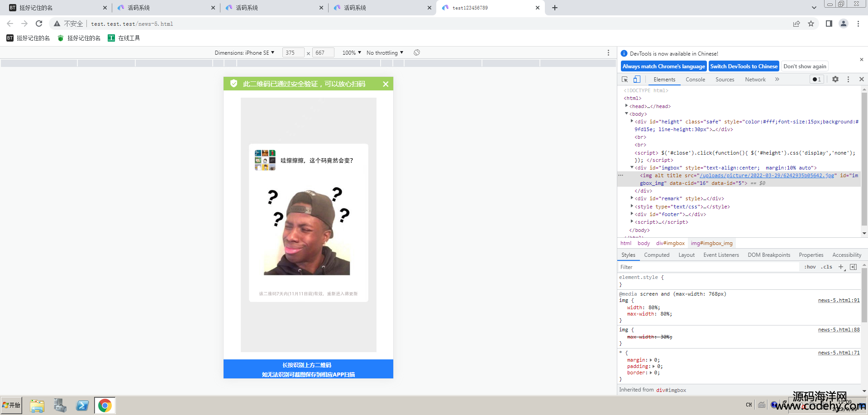Click Always match Chrome's language button
The height and width of the screenshot is (415, 868).
[663, 66]
